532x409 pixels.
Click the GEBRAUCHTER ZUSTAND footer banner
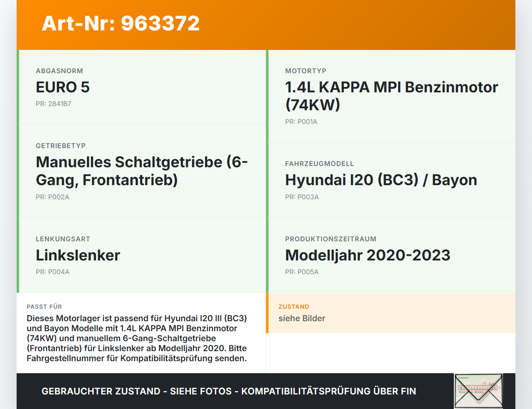229,391
